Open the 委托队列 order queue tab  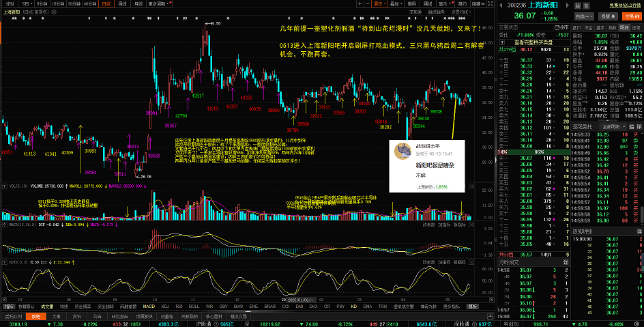coord(13,316)
